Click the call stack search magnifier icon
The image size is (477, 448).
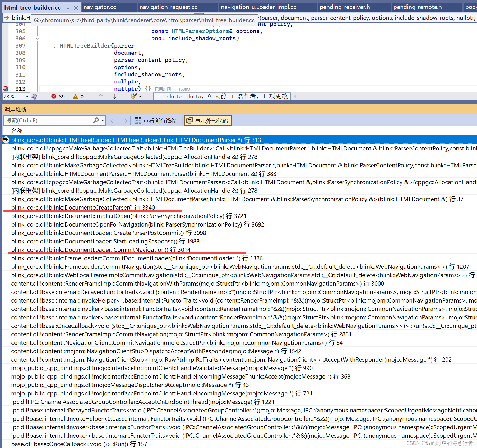96,121
